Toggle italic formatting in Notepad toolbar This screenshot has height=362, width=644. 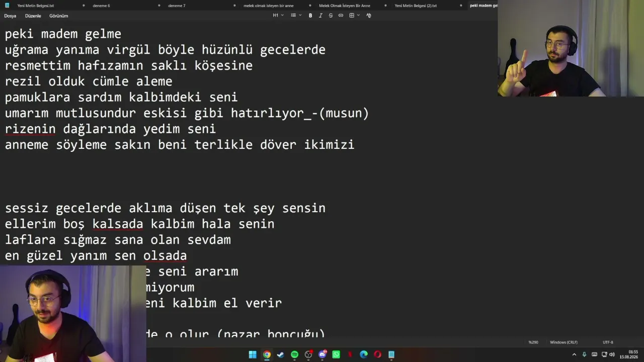[x=320, y=16]
